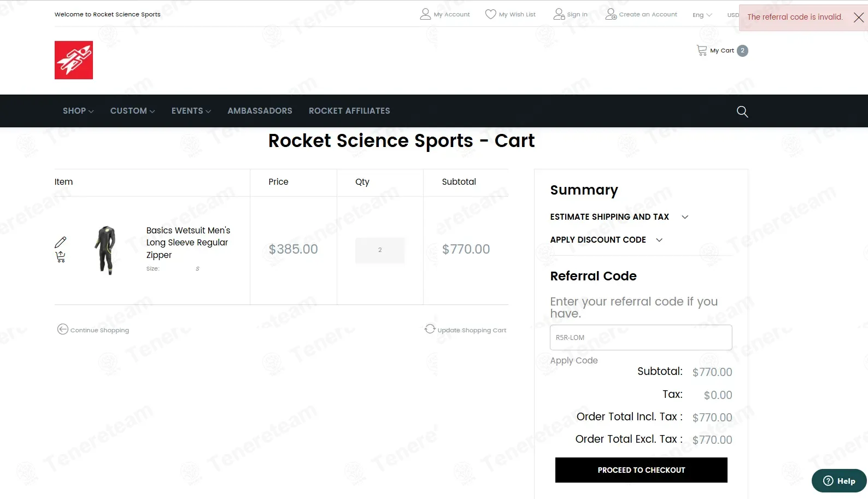Edit the wetsuit item with pencil icon

coord(61,242)
